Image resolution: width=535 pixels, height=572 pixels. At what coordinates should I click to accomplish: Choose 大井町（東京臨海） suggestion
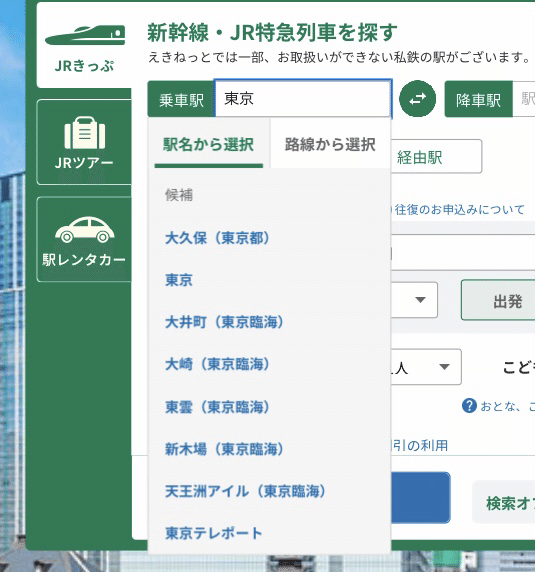click(224, 322)
